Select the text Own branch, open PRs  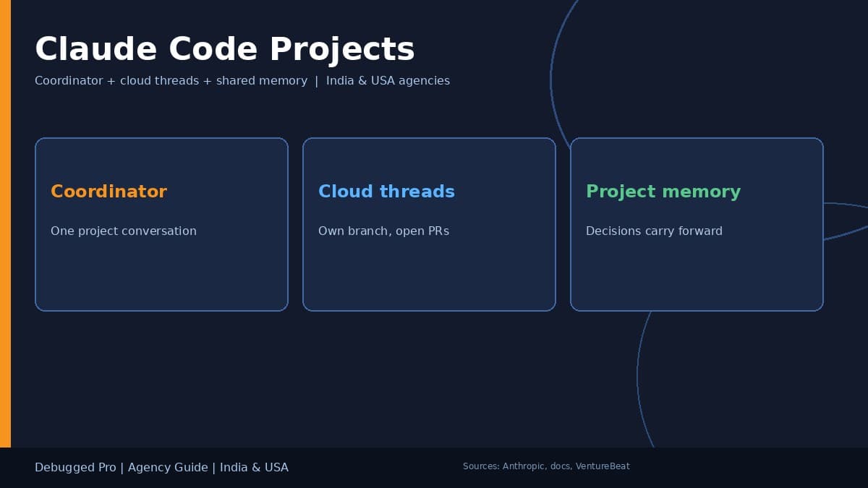pos(383,231)
